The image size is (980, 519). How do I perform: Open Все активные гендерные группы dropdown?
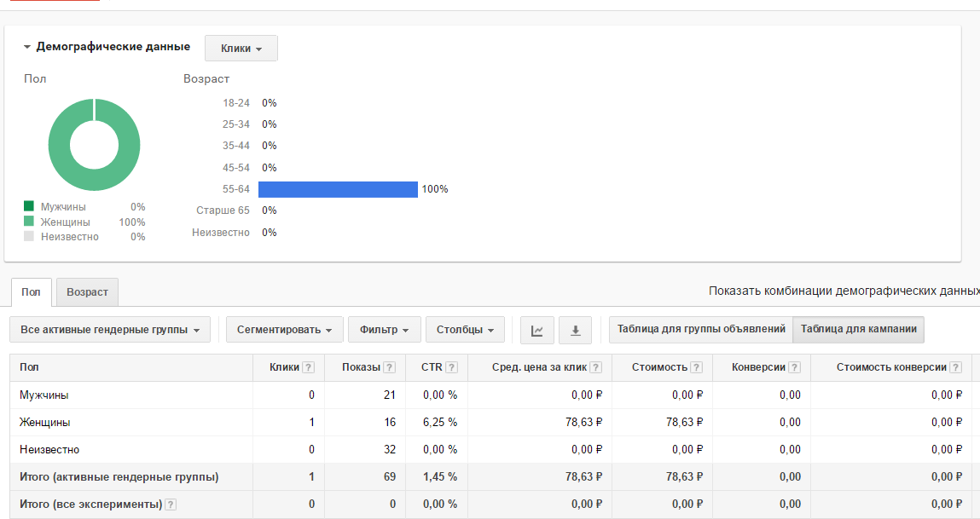(110, 330)
